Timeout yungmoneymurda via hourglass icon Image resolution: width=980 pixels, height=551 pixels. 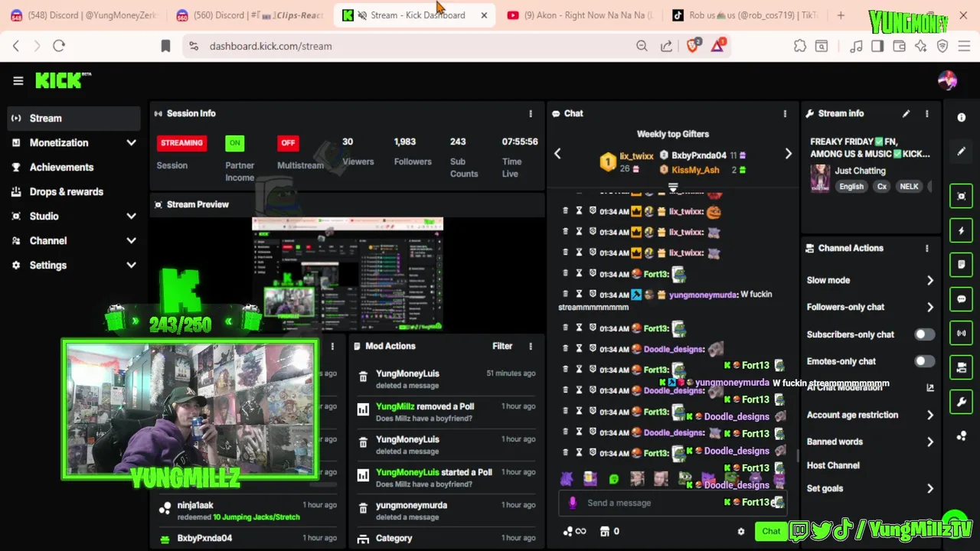(x=579, y=294)
